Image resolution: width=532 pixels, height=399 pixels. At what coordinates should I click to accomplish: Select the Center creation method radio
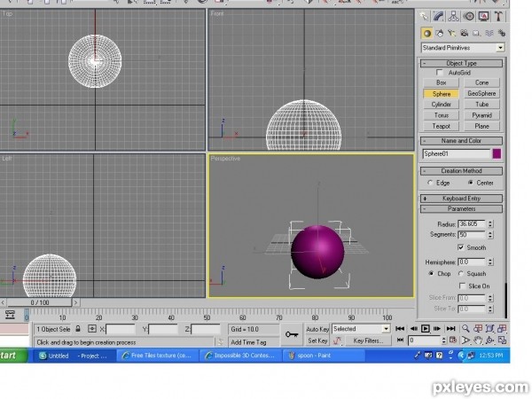pos(471,183)
